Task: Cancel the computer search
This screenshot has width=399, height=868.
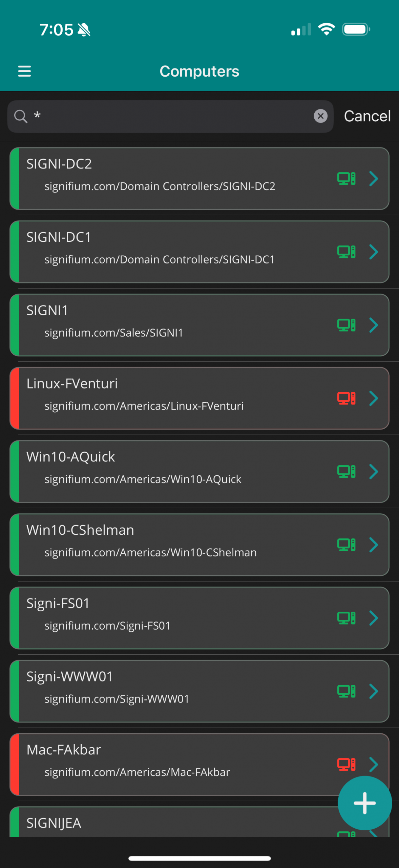Action: (367, 116)
